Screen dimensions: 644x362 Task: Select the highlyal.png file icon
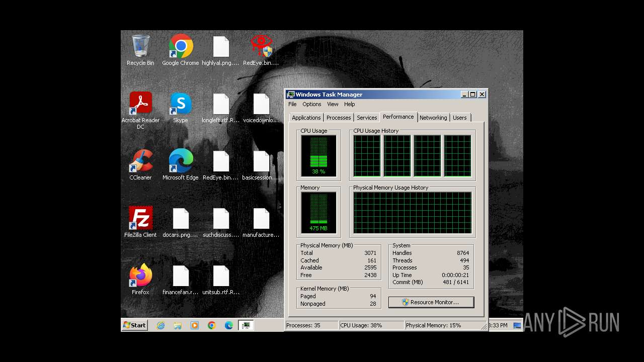pyautogui.click(x=221, y=50)
